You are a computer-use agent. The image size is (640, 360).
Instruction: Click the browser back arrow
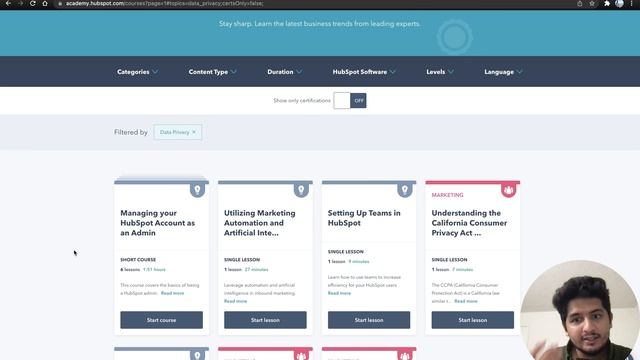pyautogui.click(x=8, y=3)
